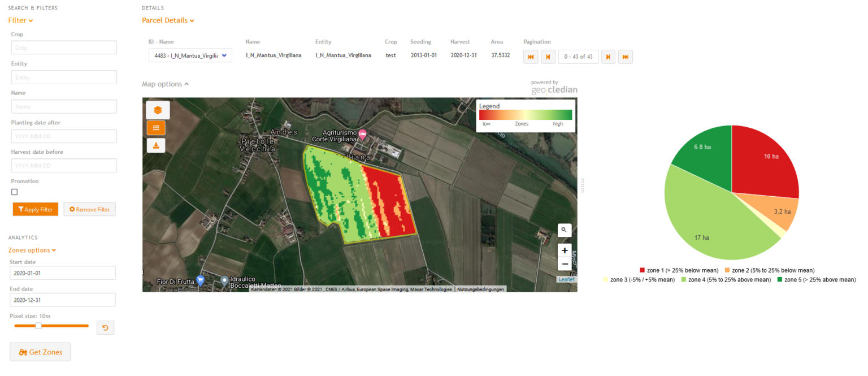Viewport: 868px width, 376px height.
Task: Click the previous parcel pagination icon
Action: tap(548, 57)
